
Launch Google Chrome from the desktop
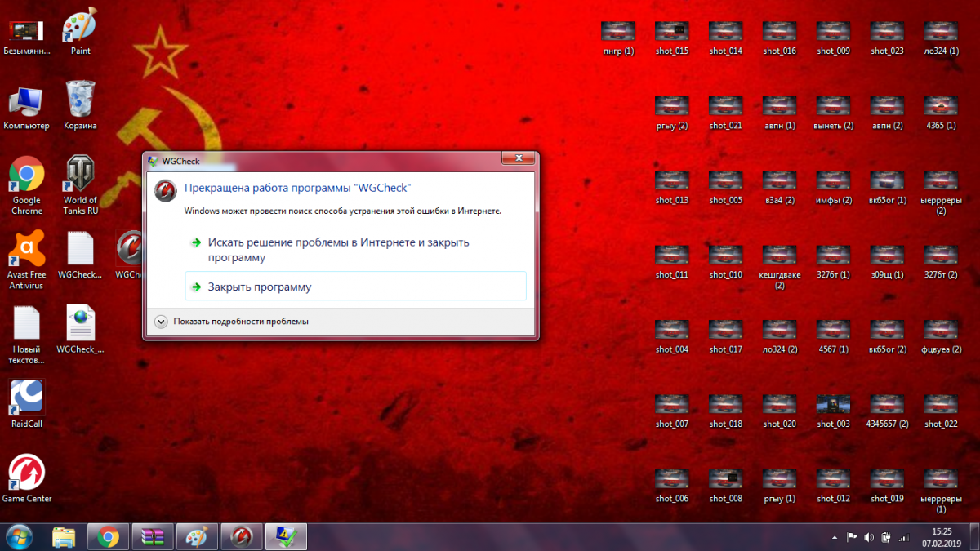point(26,185)
